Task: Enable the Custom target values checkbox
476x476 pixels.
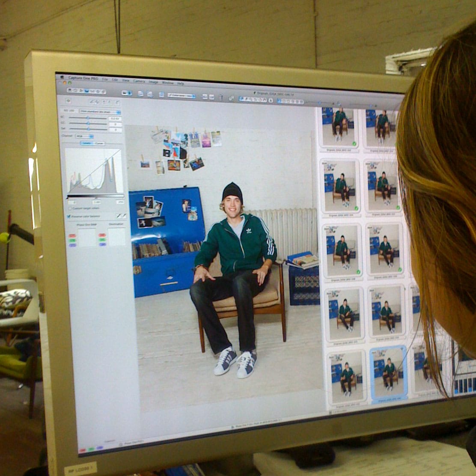Action: (70, 208)
